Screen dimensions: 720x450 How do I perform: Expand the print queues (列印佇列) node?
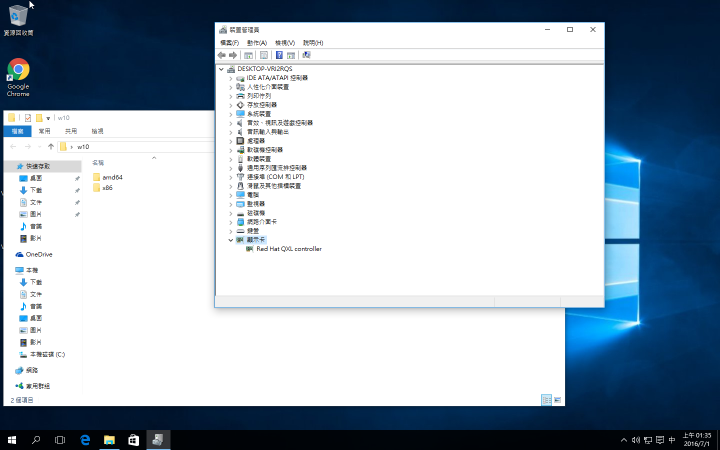[231, 96]
